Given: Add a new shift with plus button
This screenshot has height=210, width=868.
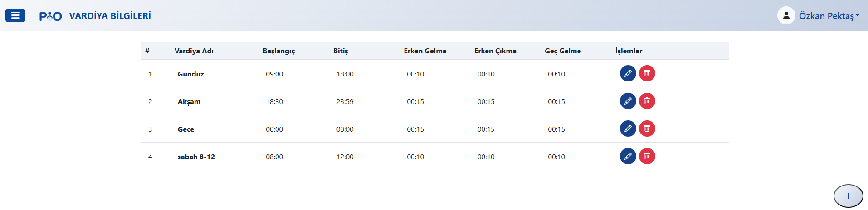Looking at the screenshot, I should pyautogui.click(x=848, y=196).
